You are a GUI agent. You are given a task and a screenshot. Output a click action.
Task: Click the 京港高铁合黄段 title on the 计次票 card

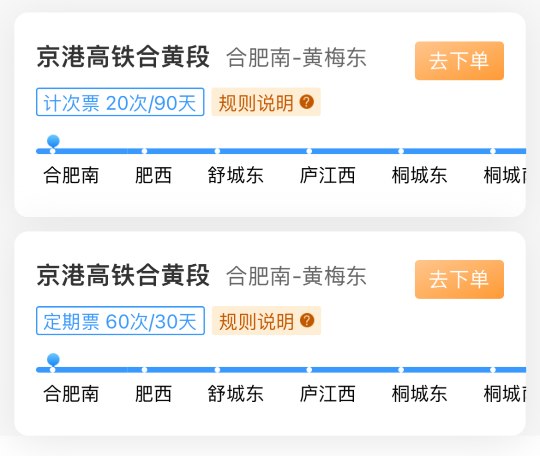click(123, 57)
